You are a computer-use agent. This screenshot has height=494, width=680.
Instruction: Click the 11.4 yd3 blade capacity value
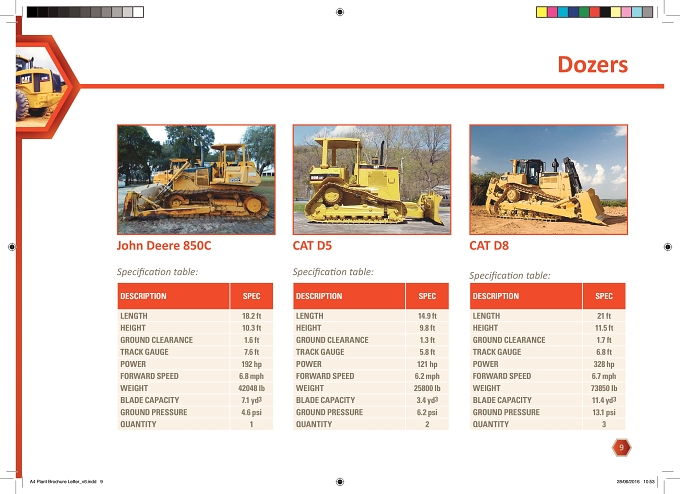(x=604, y=400)
